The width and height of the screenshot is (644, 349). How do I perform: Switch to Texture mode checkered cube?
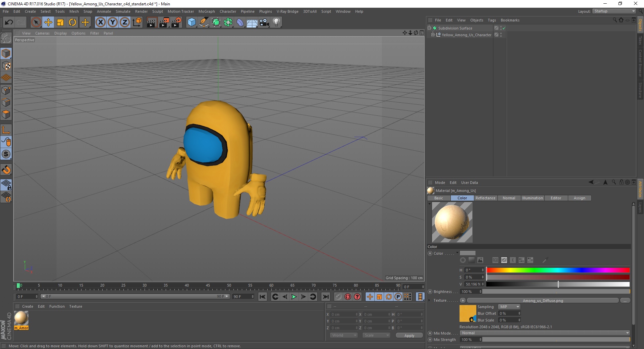(x=6, y=66)
